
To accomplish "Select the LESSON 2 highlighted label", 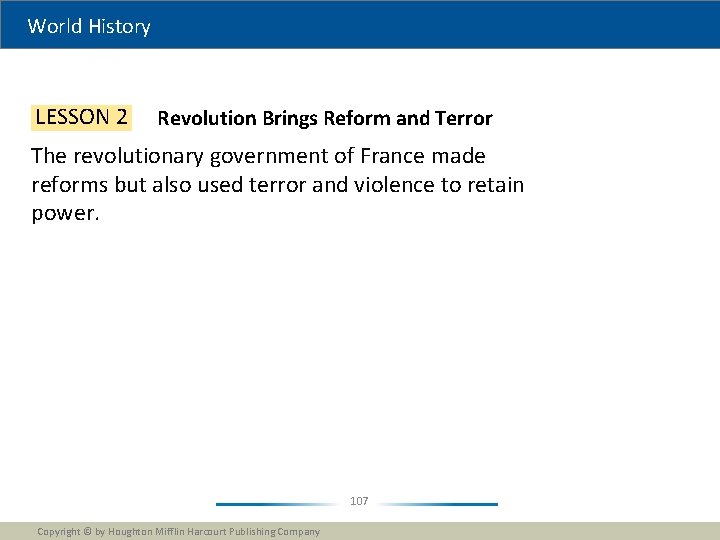I will pos(81,118).
